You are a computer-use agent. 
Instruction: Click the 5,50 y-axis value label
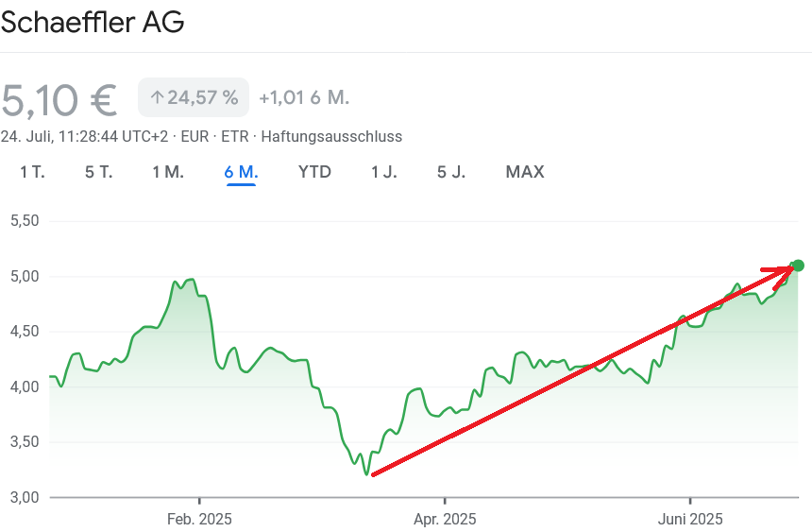coord(23,220)
